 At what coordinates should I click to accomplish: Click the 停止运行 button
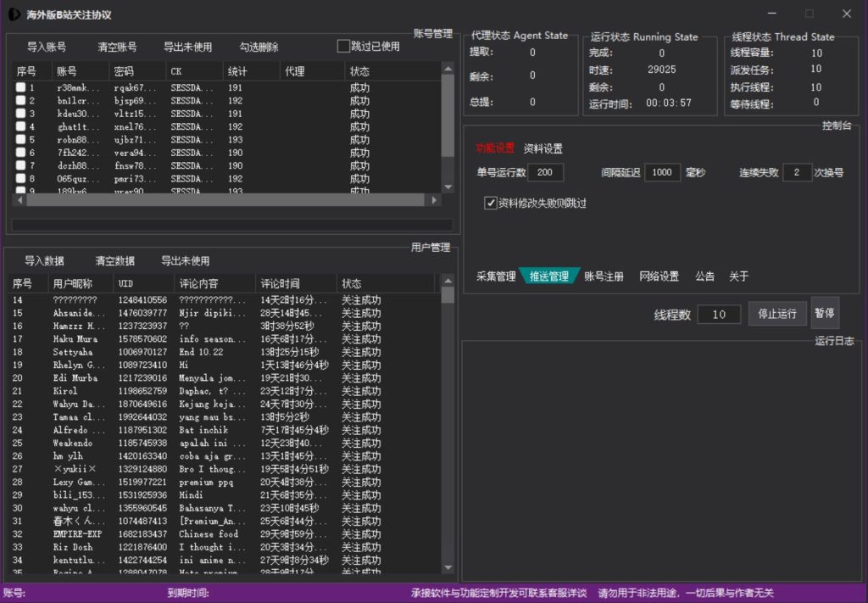776,314
